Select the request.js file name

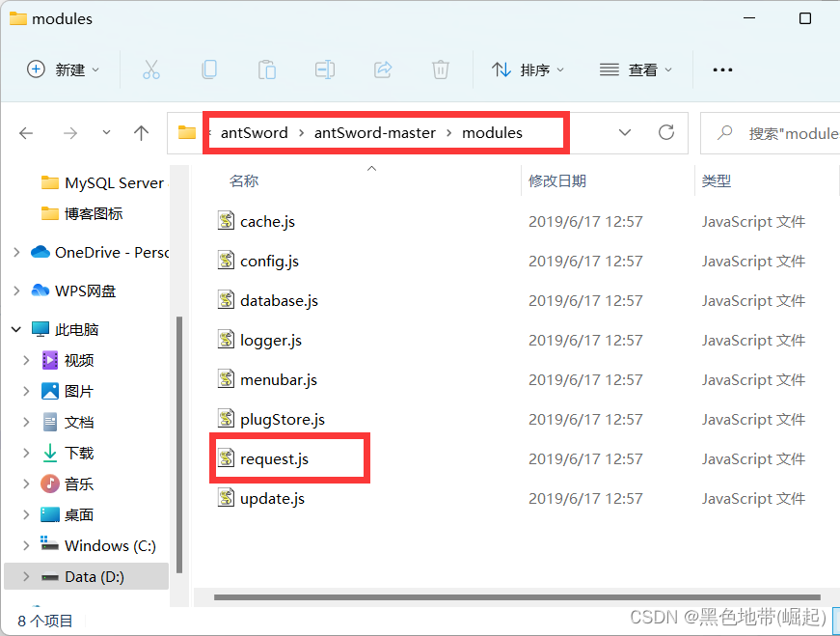[x=274, y=459]
